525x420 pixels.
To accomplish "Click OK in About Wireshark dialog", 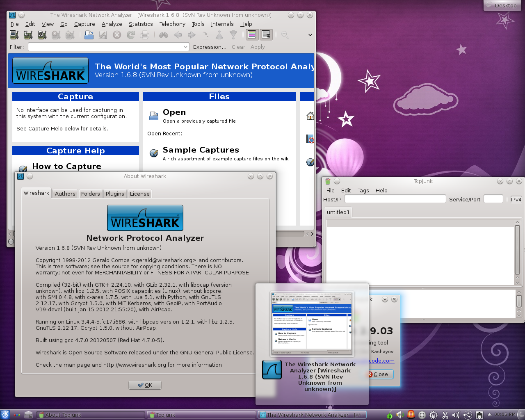I will point(145,385).
